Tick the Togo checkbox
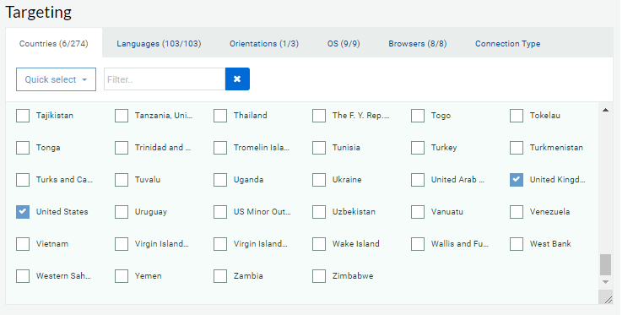This screenshot has width=644, height=315. (418, 116)
